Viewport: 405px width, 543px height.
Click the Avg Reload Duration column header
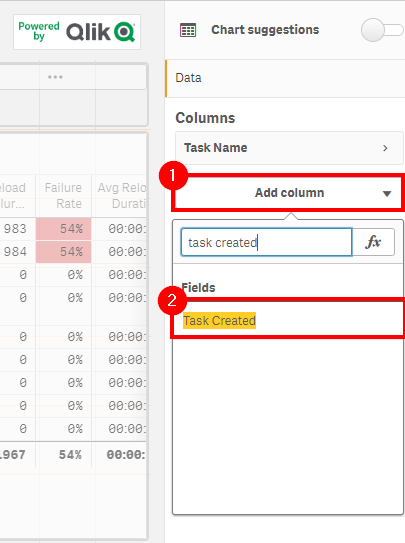tap(120, 196)
